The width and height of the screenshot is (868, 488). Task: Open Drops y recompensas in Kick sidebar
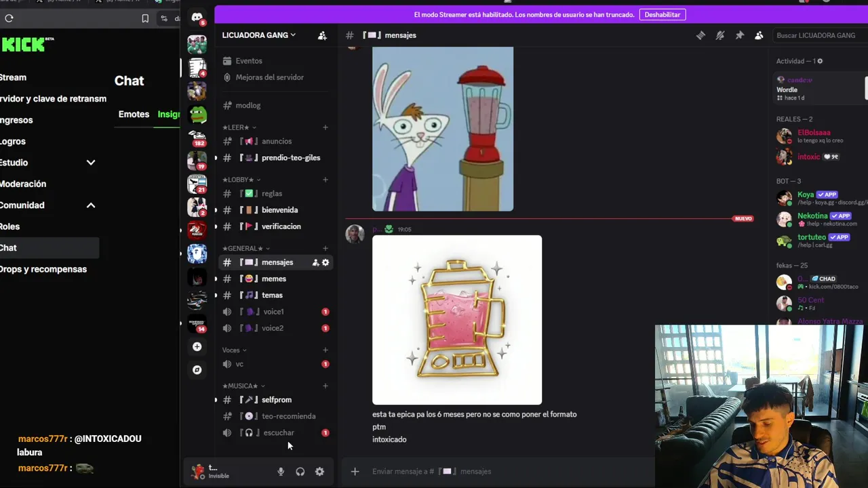tap(43, 269)
